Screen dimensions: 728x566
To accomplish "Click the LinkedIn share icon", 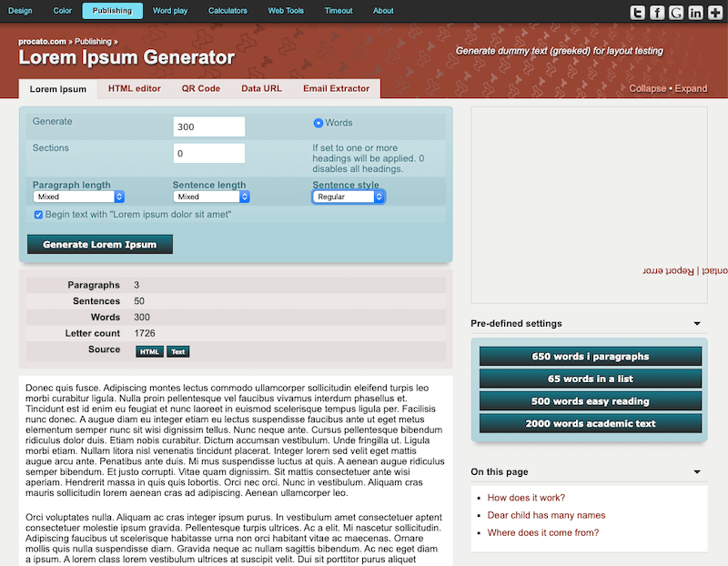I will coord(696,12).
